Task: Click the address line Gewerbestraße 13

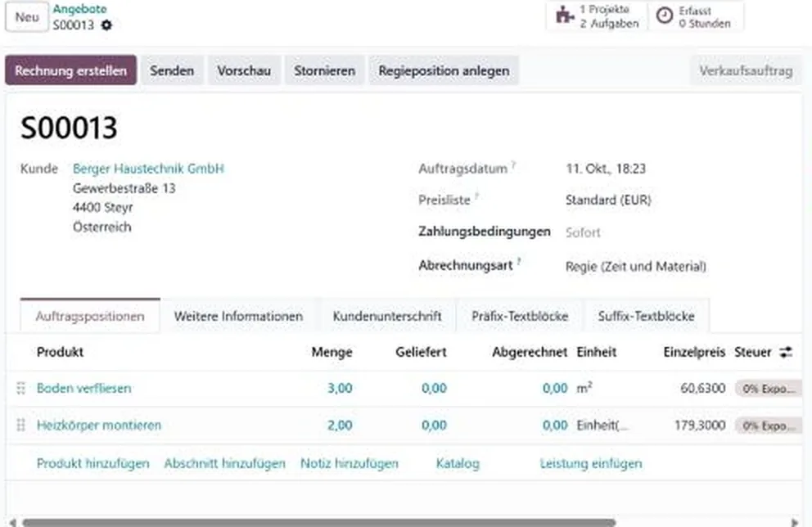Action: (x=124, y=188)
